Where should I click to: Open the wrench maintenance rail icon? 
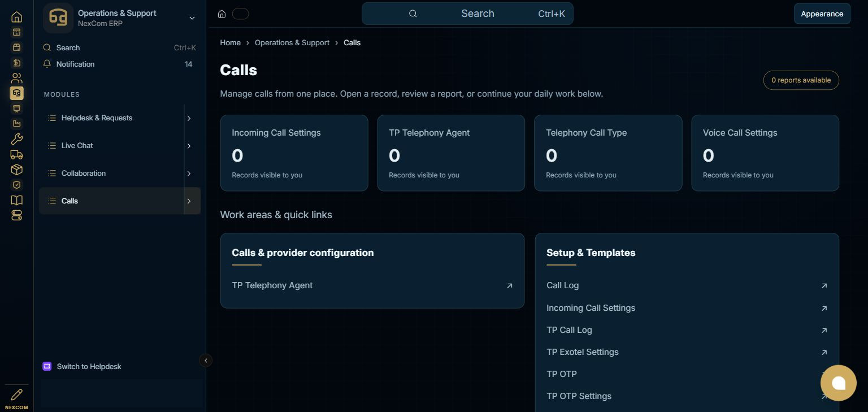click(x=17, y=139)
